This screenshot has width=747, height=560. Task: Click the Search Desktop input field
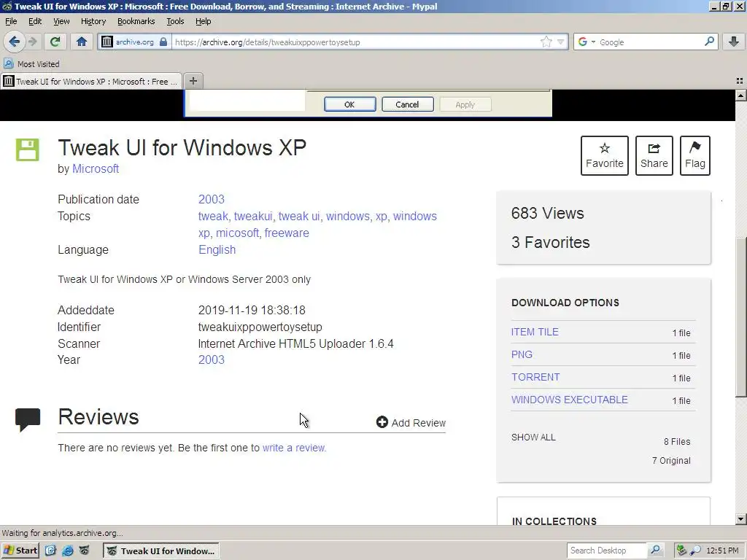pos(606,551)
